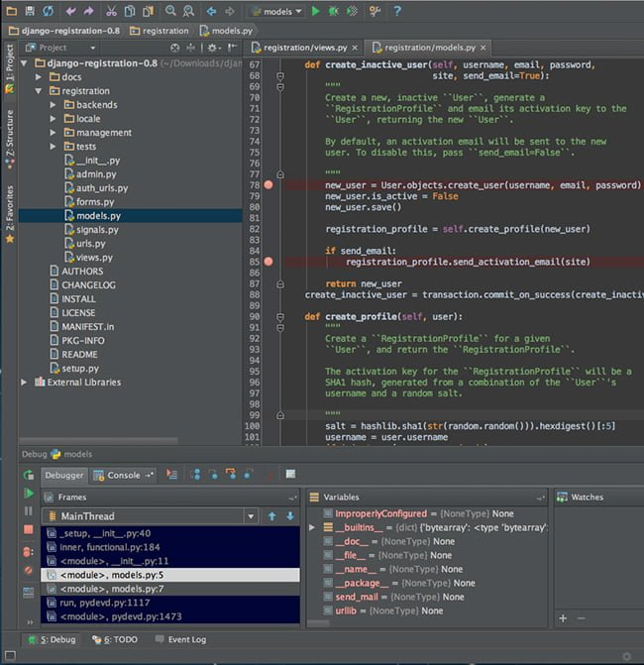Expand the locale folder

point(53,119)
